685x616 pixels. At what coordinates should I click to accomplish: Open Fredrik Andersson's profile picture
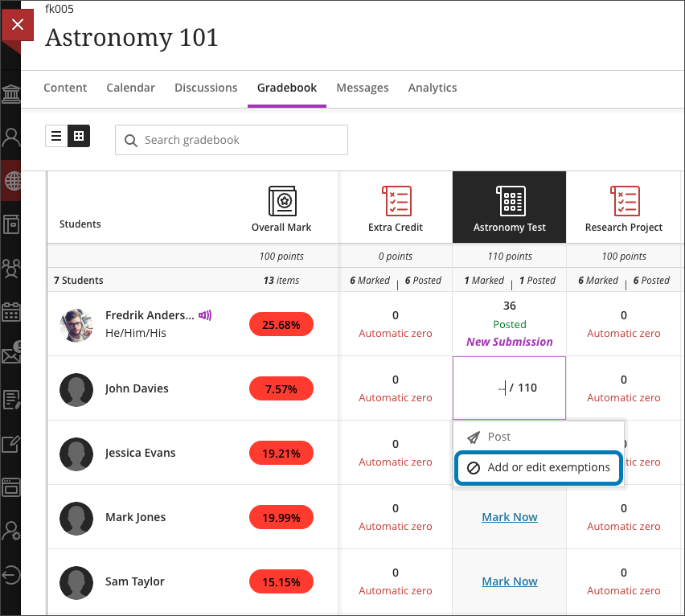coord(76,324)
